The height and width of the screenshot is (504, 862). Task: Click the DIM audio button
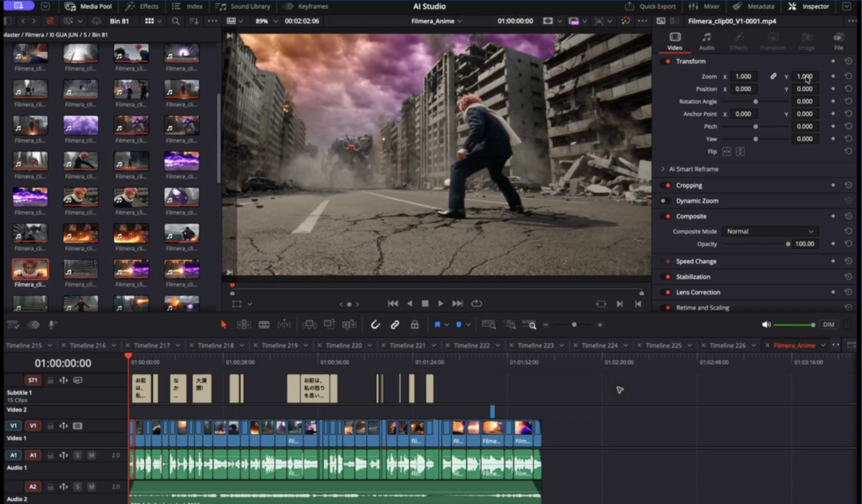(x=828, y=324)
